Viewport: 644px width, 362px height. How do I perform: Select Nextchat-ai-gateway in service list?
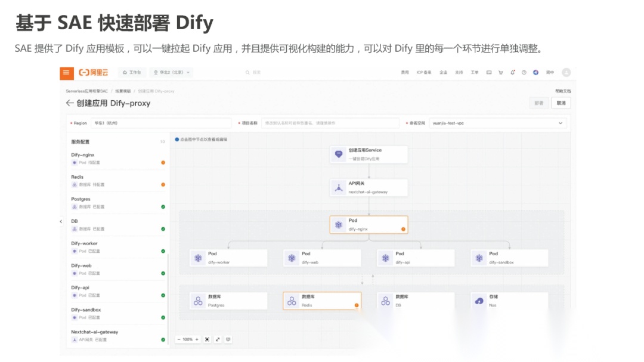(x=118, y=336)
